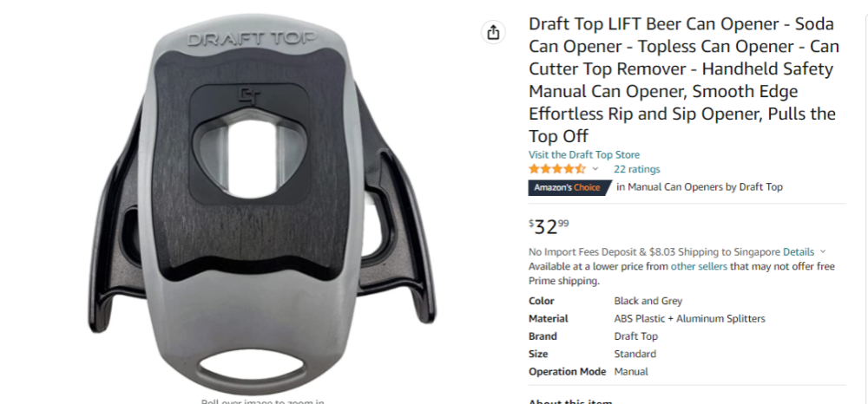Expand the shipping Details chevron
The height and width of the screenshot is (404, 868).
[823, 252]
